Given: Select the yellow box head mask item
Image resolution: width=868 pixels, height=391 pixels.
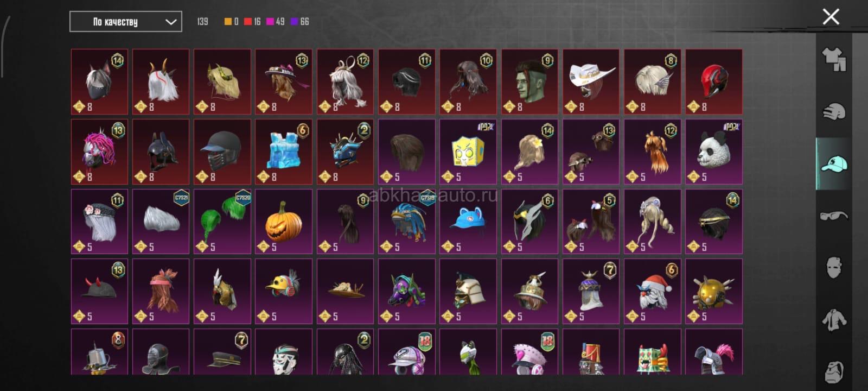Looking at the screenshot, I should (x=468, y=152).
